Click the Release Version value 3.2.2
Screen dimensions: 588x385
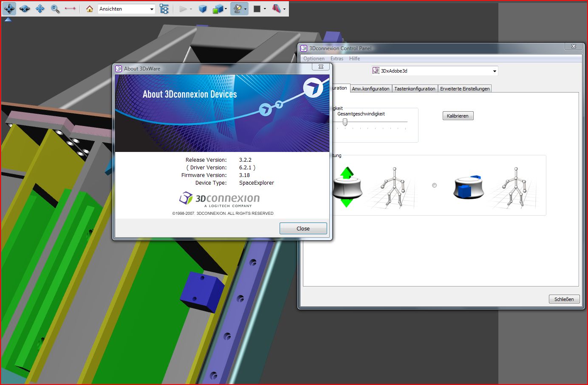point(245,160)
